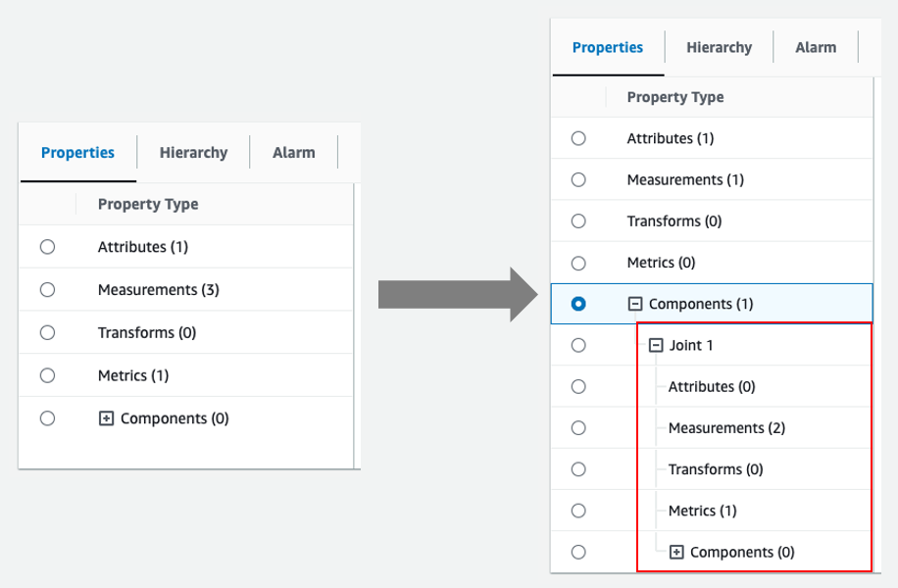The height and width of the screenshot is (588, 898).
Task: Expand Components (0) plus icon under Joint 1
Action: [676, 552]
